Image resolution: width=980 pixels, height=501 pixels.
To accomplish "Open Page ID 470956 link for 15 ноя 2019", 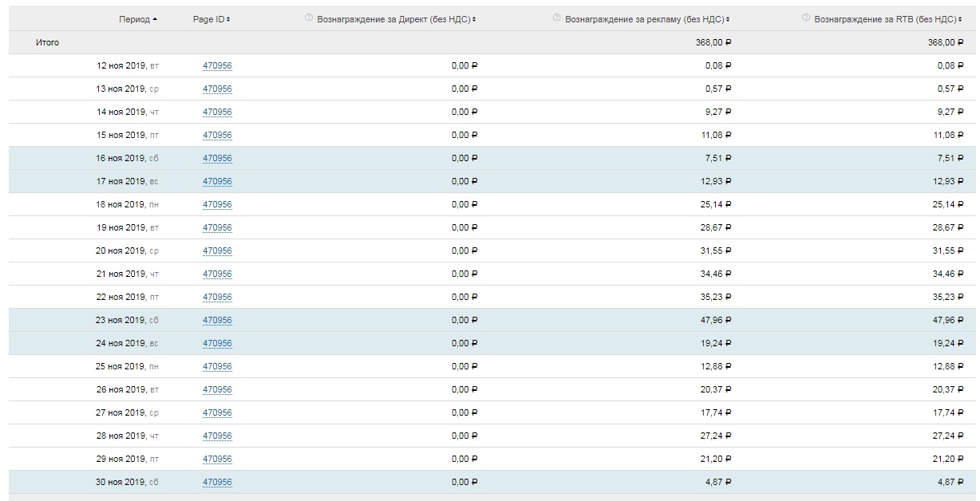I will 217,135.
